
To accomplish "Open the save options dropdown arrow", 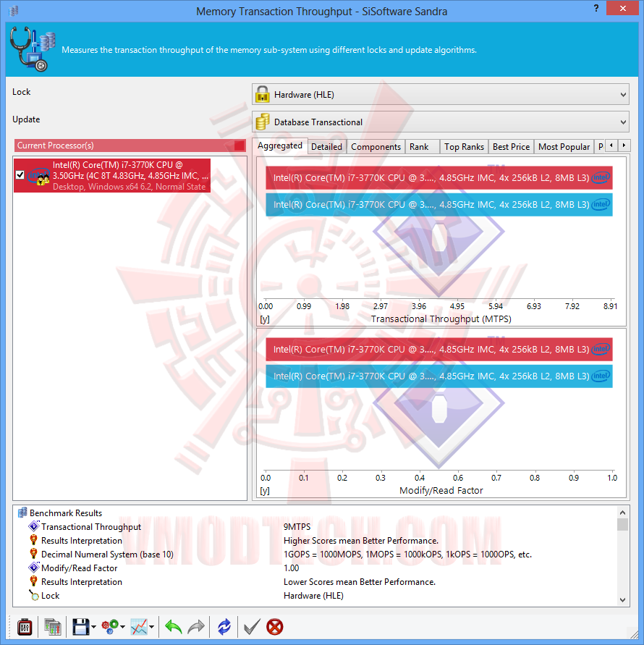I will [94, 628].
